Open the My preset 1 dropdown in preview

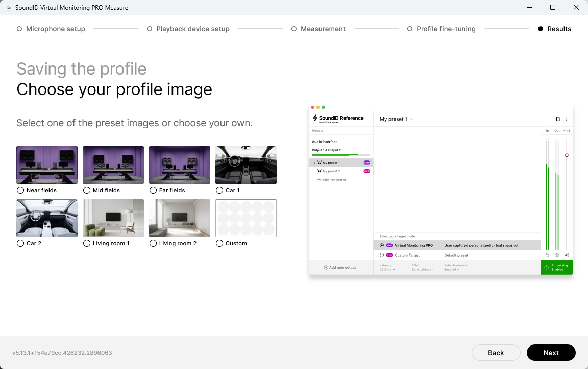397,119
